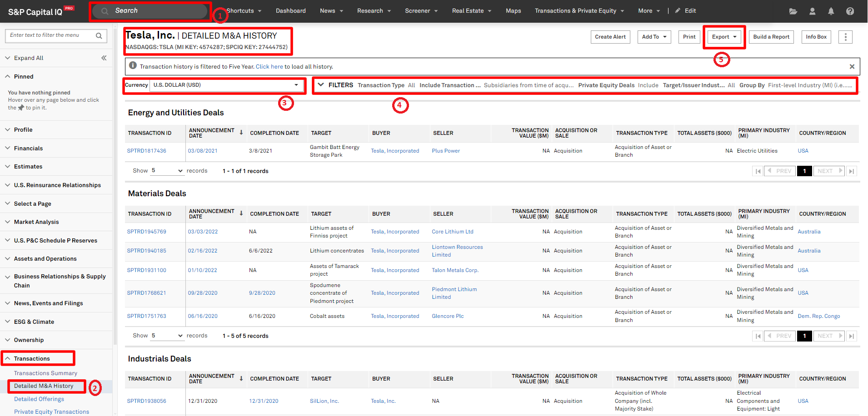Viewport: 868px width, 416px height.
Task: Open the Maps menu item
Action: coord(514,11)
